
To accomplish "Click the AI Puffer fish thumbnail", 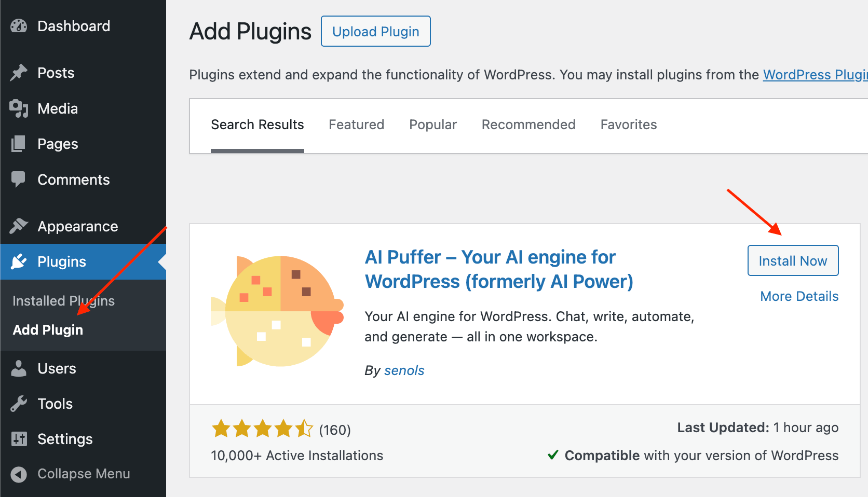I will [278, 311].
